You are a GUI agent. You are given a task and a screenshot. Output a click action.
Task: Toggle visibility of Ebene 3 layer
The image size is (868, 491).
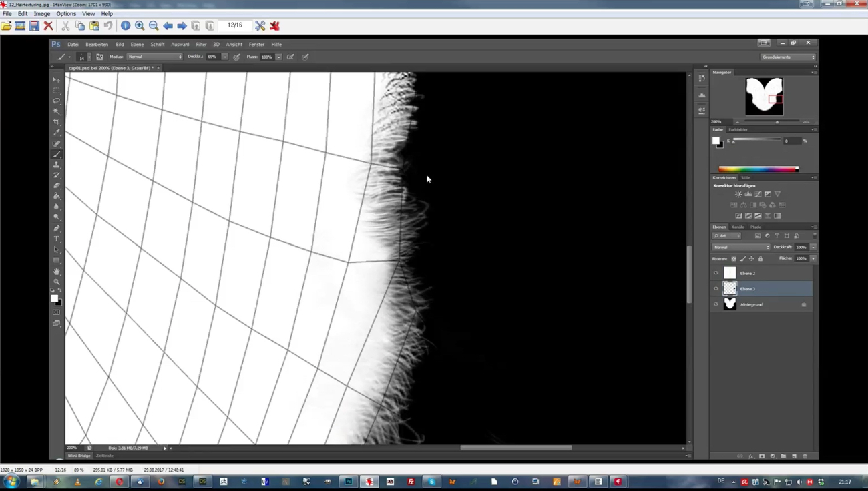click(716, 289)
